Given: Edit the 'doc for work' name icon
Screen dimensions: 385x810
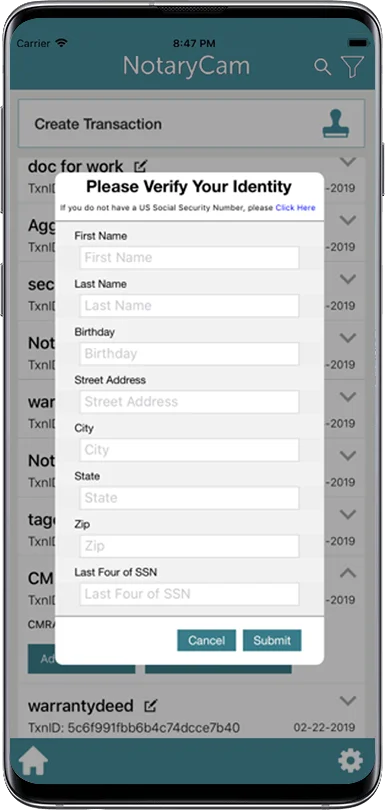Looking at the screenshot, I should [x=141, y=166].
